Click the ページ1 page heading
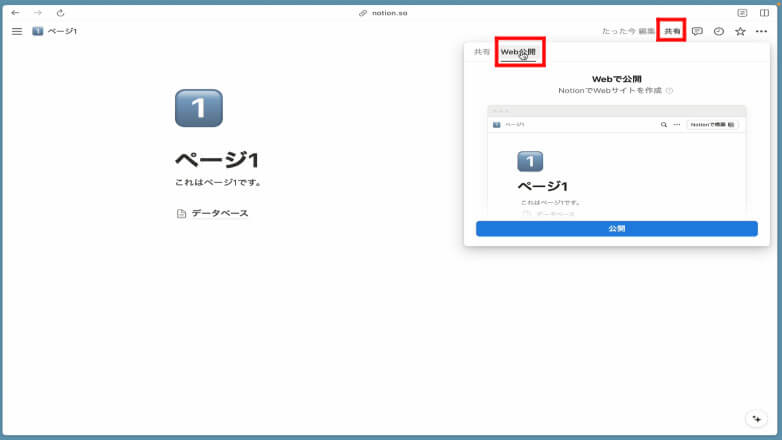 [x=217, y=160]
